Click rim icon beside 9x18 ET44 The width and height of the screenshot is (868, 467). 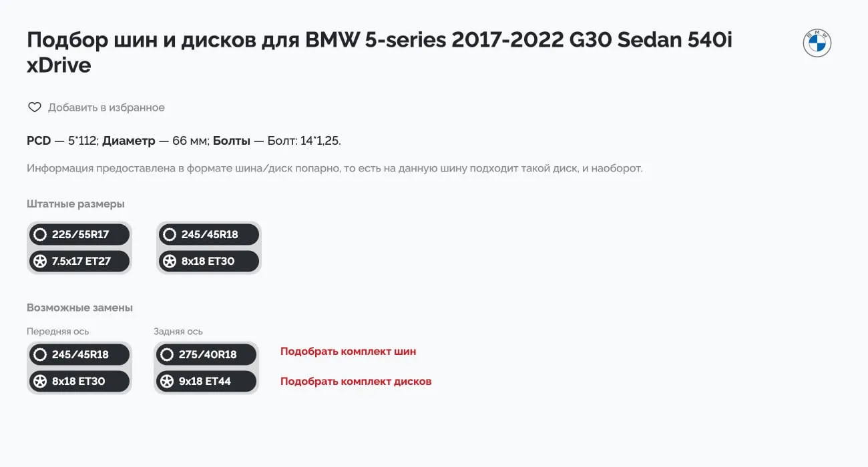tap(167, 381)
